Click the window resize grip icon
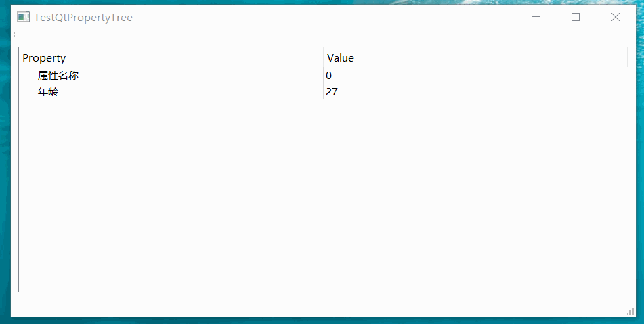This screenshot has height=324, width=644. pos(631,312)
